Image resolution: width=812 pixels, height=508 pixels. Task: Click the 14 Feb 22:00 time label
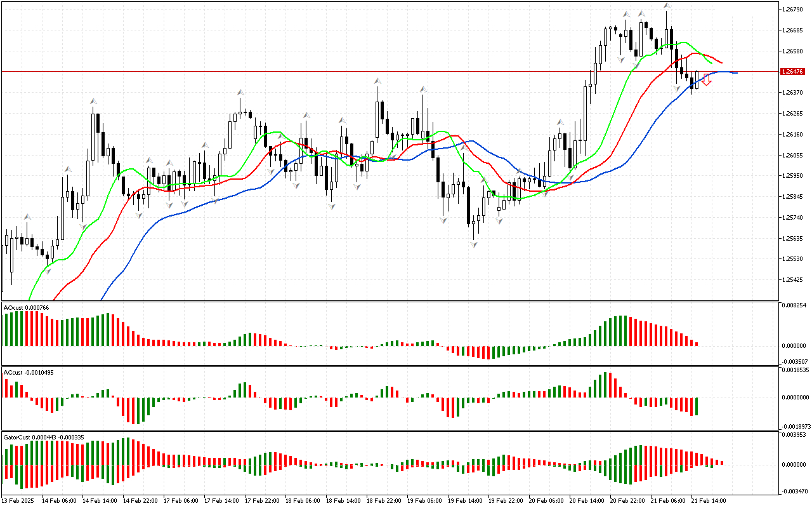(140, 501)
